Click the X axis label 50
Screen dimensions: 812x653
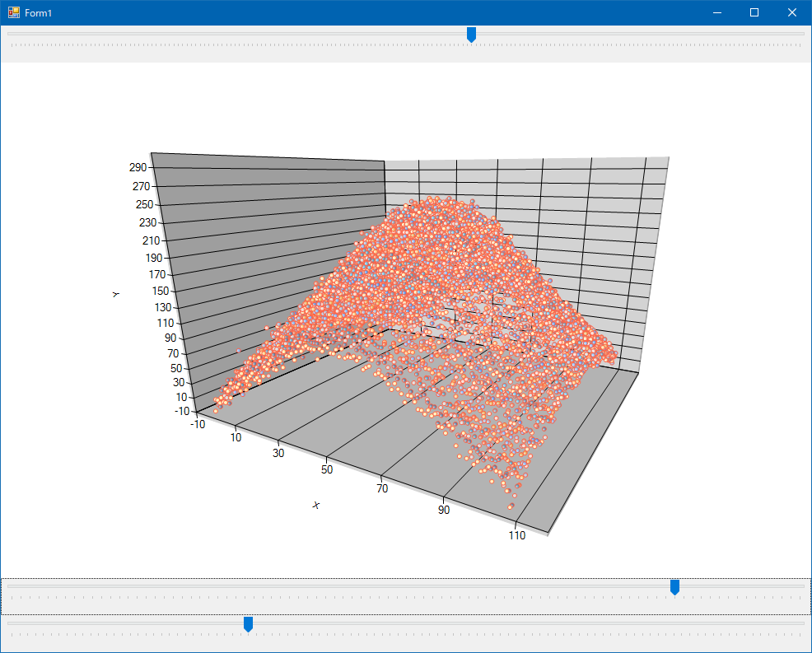(327, 469)
